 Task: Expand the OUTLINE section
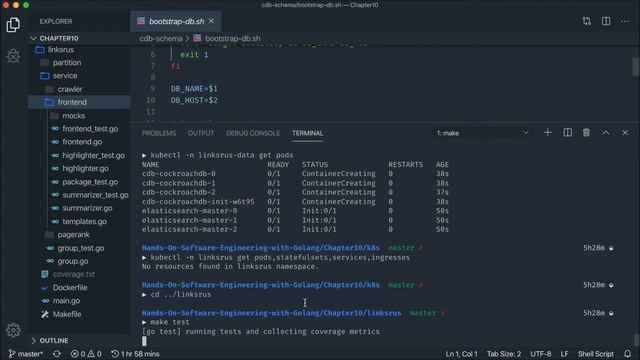54,340
